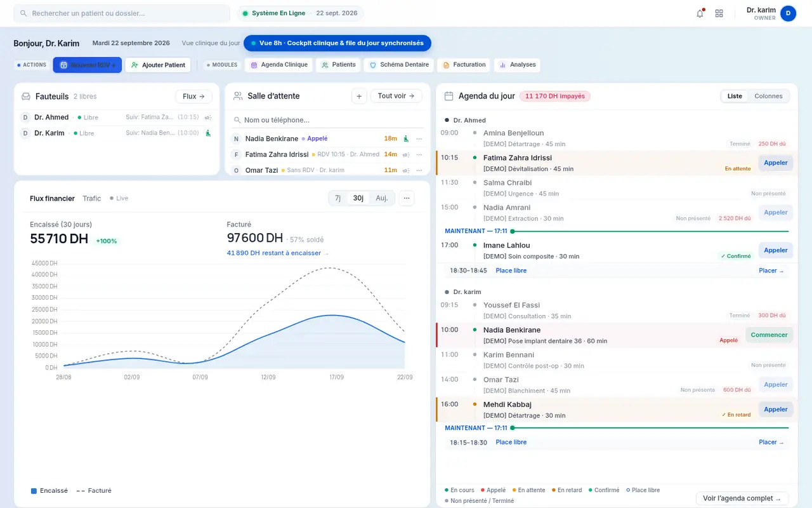Image resolution: width=812 pixels, height=508 pixels.
Task: Click the Nom ou téléphone search field
Action: coord(328,120)
